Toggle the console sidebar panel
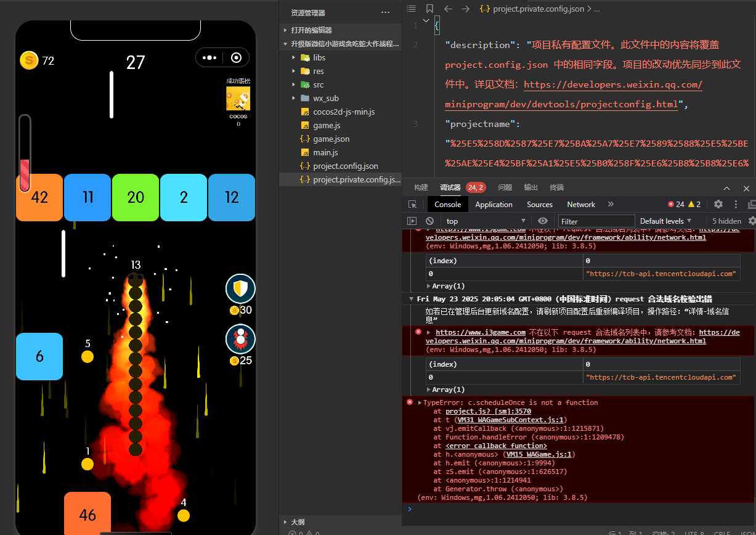The image size is (756, 535). [412, 221]
